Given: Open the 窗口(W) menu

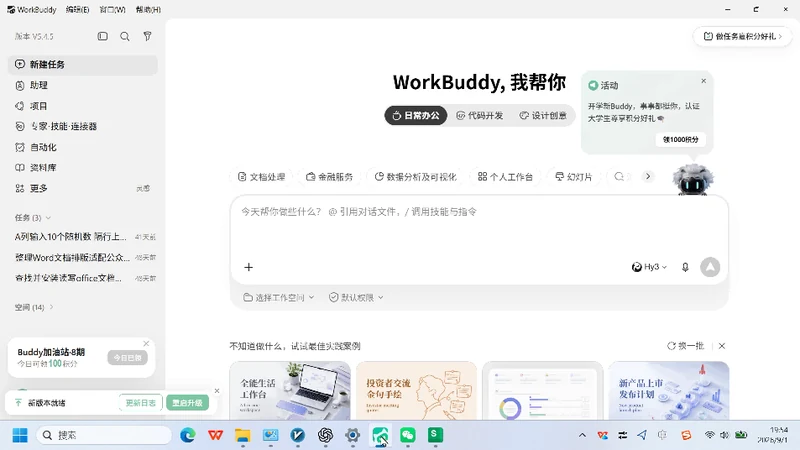Looking at the screenshot, I should [112, 10].
